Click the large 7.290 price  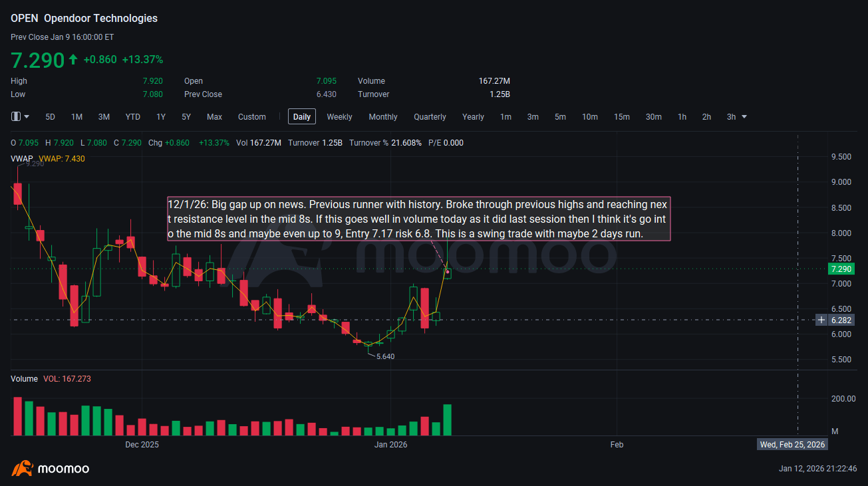click(x=37, y=60)
